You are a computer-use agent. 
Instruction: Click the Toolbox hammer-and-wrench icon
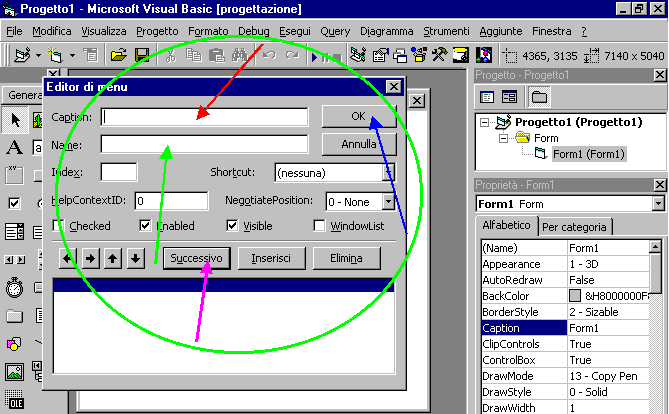(x=440, y=55)
